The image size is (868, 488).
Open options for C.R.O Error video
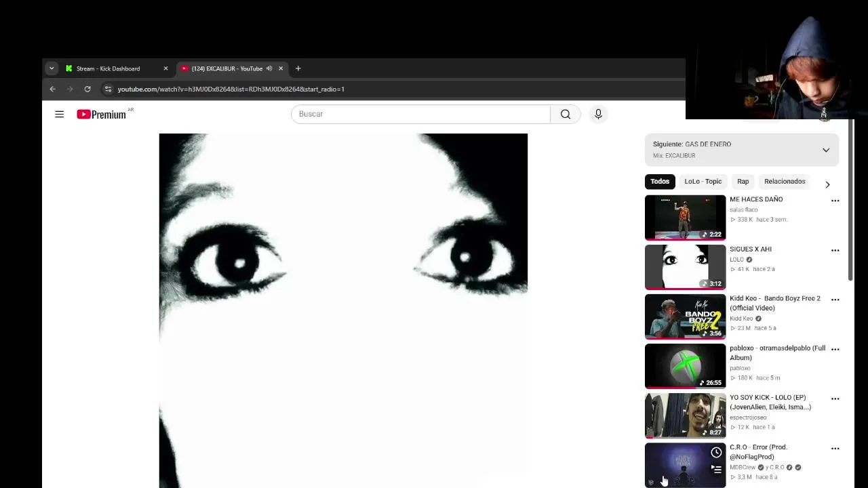point(835,448)
